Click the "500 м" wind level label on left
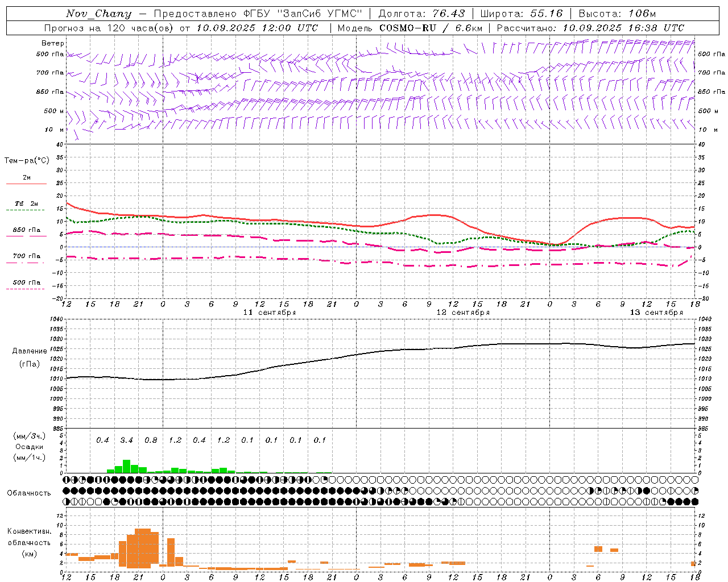 tap(55, 111)
